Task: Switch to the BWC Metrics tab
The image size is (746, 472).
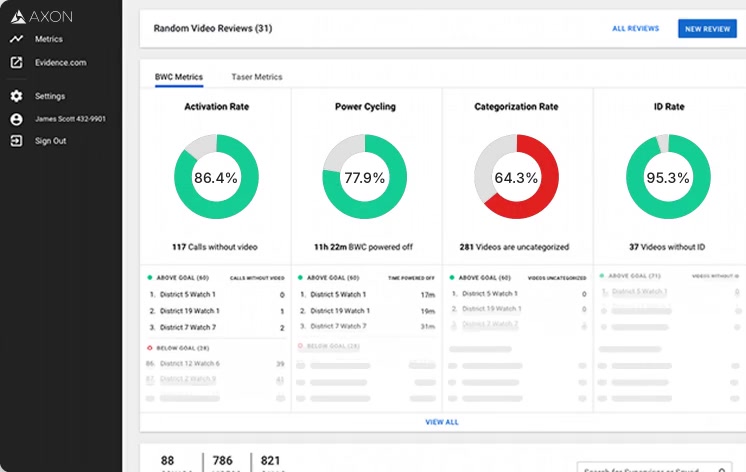Action: coord(179,77)
